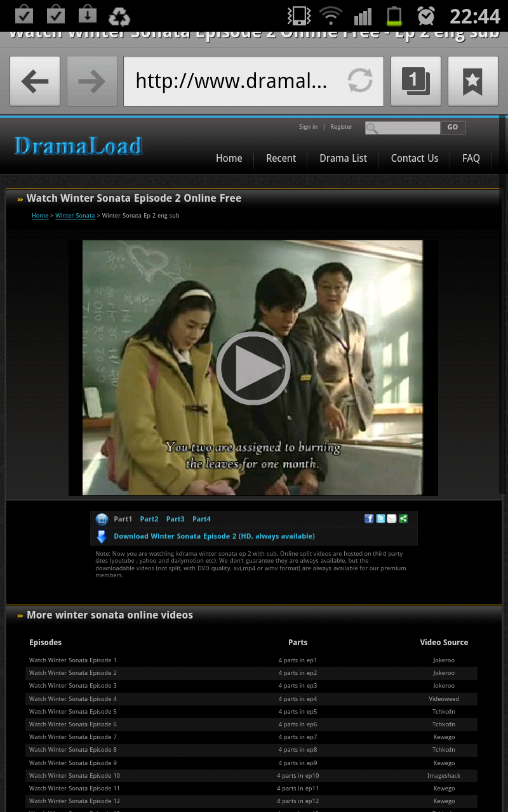This screenshot has width=508, height=812.
Task: Click the green share icon
Action: pos(403,518)
